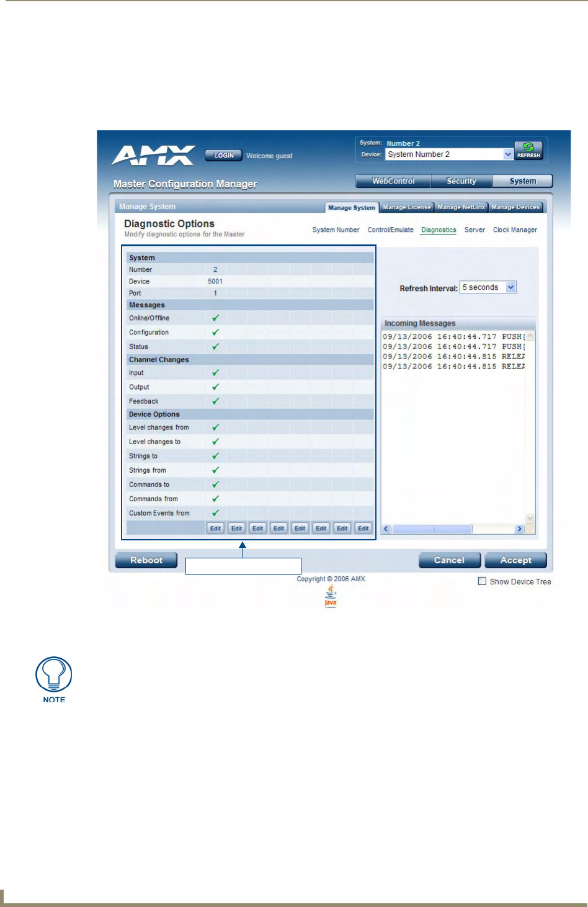
Task: Click the Device value 5001
Action: (215, 281)
